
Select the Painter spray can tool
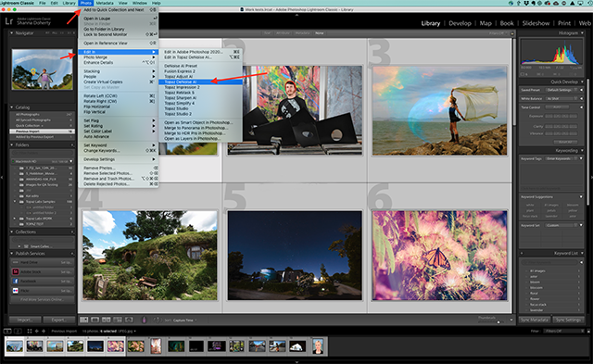[144, 320]
